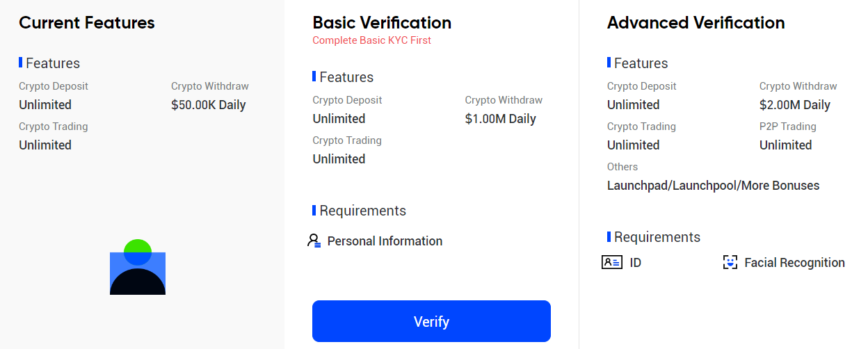Click the $2.00M Daily withdraw limit

795,105
